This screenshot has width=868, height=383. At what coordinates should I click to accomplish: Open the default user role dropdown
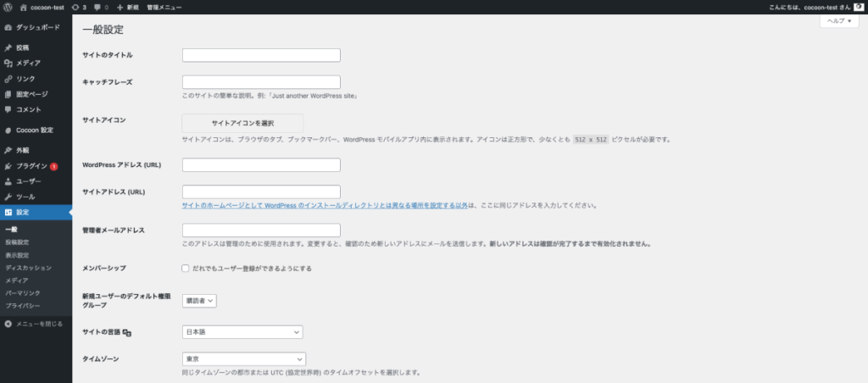click(x=199, y=301)
